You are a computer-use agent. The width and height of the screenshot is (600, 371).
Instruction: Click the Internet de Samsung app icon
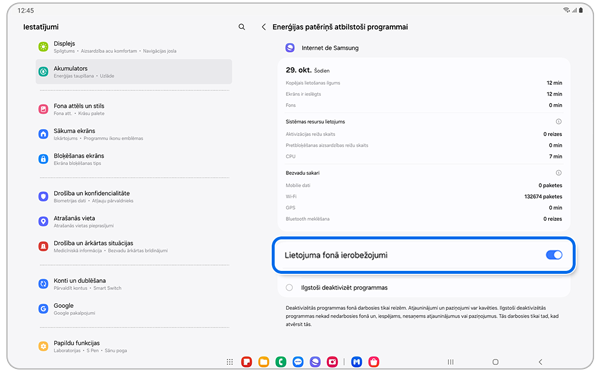tap(290, 48)
